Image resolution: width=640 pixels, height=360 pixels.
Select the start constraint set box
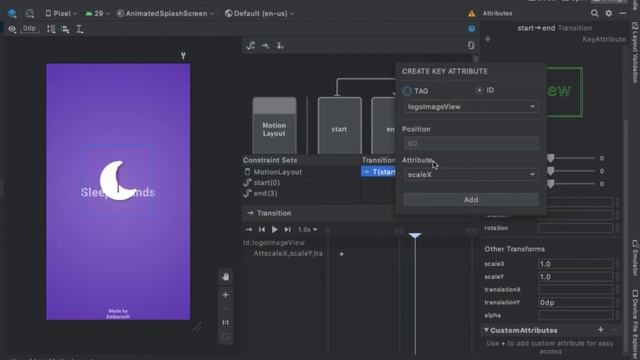click(x=340, y=125)
